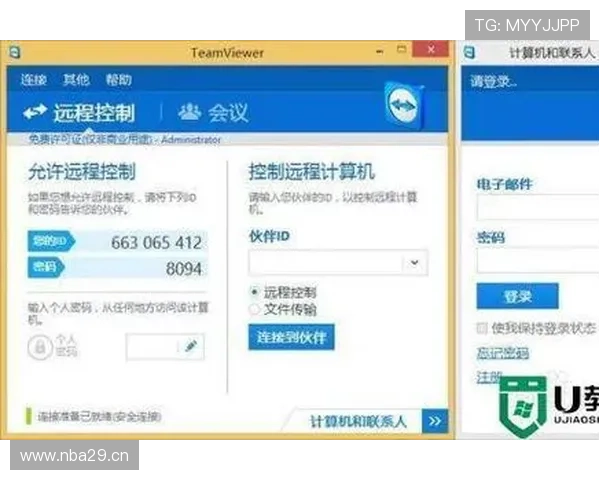Switch to the 远程控制 tab
600x480 pixels.
pos(79,113)
